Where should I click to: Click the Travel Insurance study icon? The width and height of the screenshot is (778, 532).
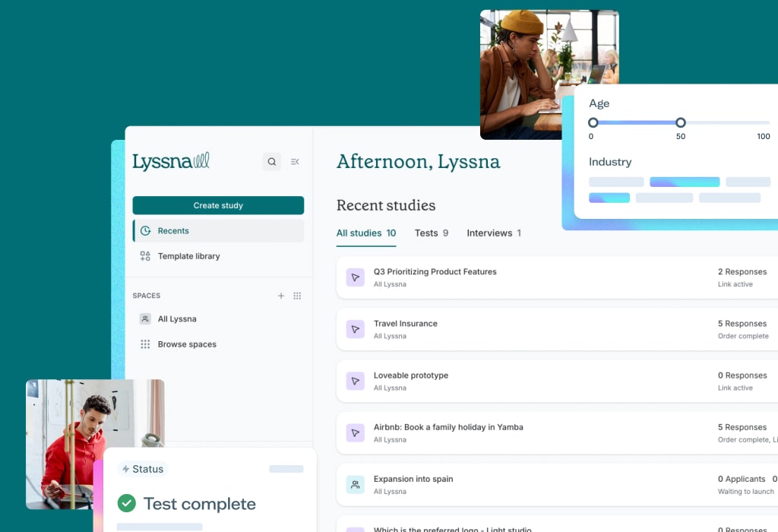click(356, 329)
